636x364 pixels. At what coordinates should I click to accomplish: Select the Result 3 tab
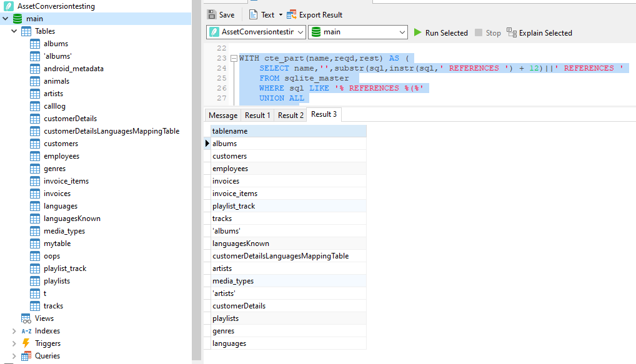pos(324,114)
